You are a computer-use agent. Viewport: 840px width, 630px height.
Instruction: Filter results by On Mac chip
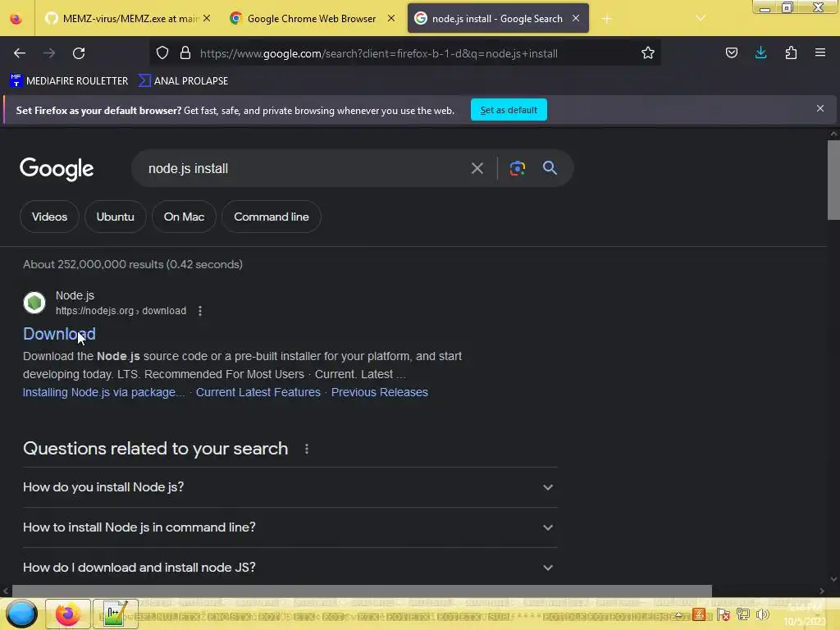[x=184, y=217]
